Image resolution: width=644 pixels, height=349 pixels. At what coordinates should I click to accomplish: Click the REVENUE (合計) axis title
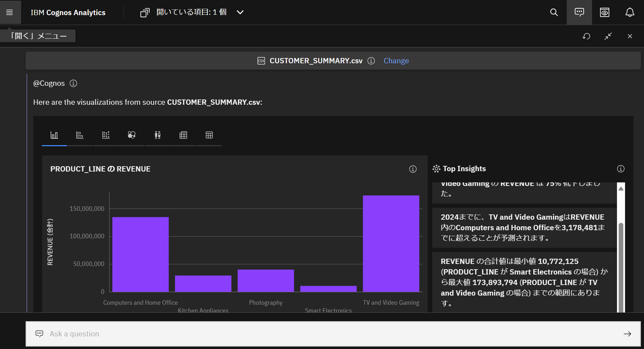pos(50,242)
